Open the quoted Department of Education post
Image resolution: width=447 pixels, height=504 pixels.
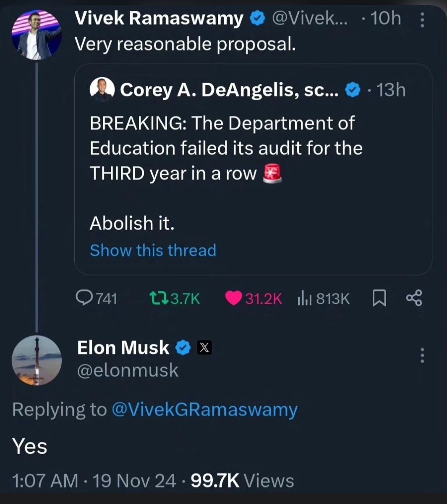(x=226, y=148)
